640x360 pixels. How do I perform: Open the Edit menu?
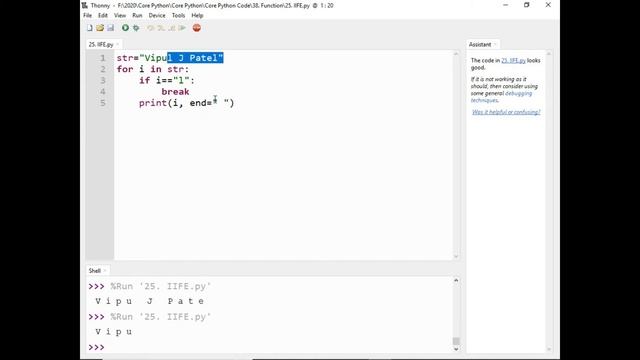pyautogui.click(x=102, y=15)
